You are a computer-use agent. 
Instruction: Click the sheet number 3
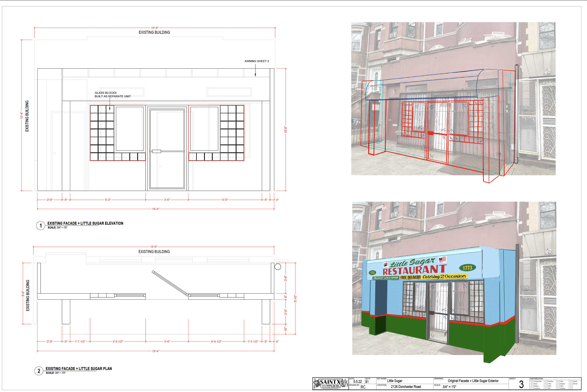coord(521,384)
